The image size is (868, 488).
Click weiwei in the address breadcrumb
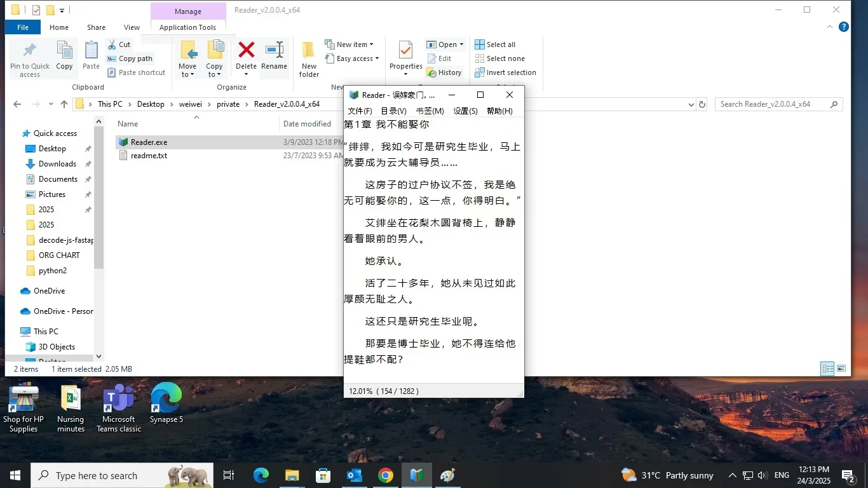point(191,104)
